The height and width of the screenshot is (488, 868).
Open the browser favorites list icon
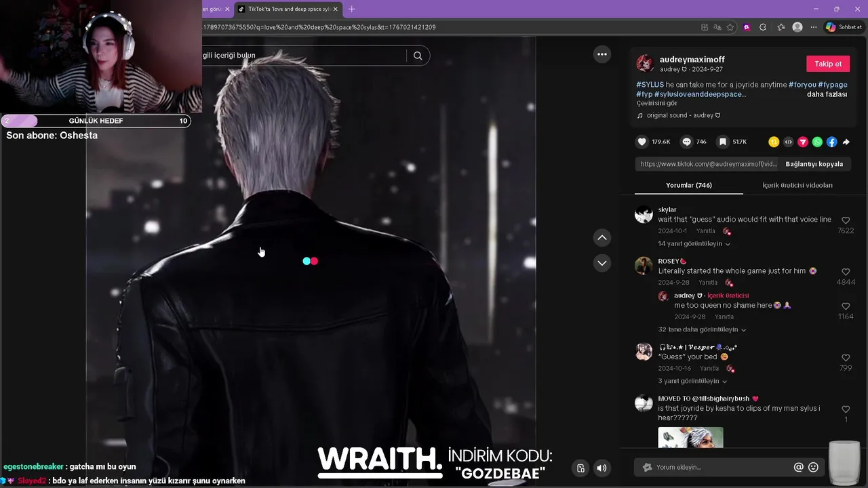coord(781,27)
